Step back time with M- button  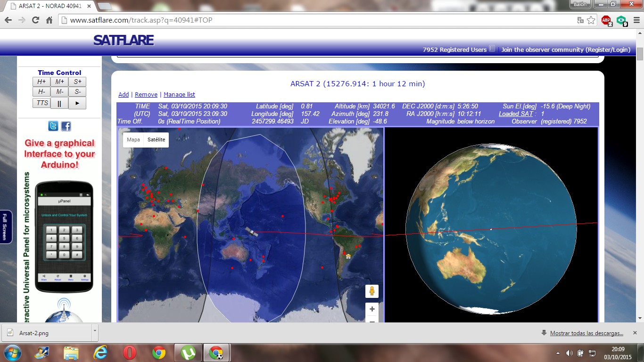click(59, 91)
